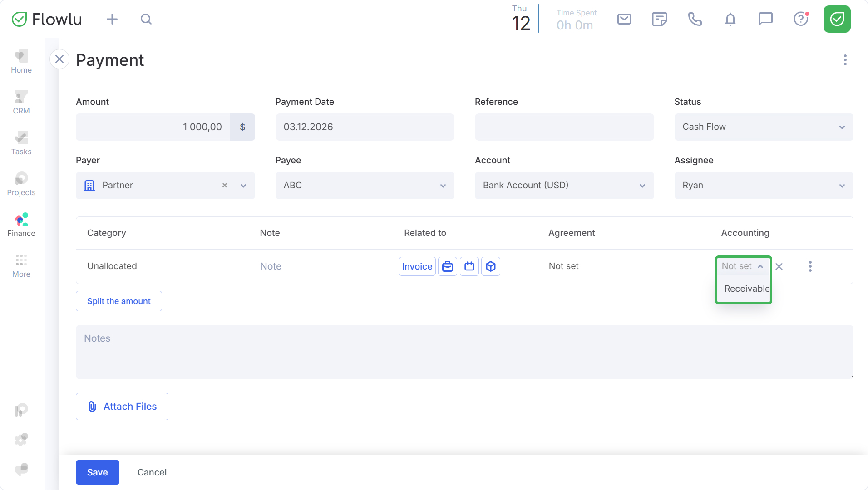
Task: Open the Payment three-dot options menu
Action: click(845, 60)
